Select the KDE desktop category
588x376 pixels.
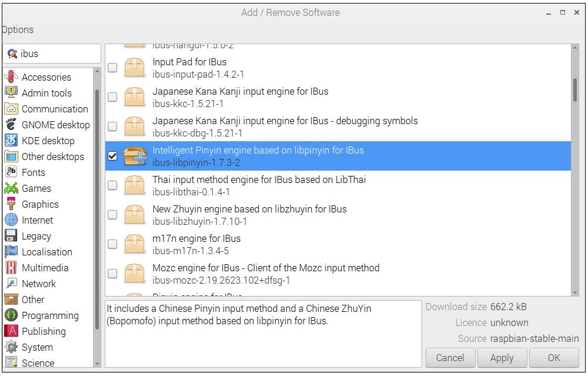point(48,141)
